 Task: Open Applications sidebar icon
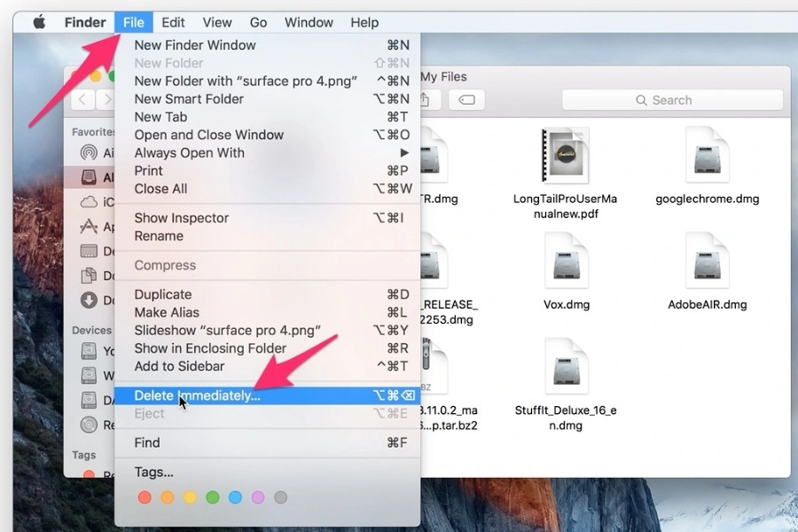89,227
